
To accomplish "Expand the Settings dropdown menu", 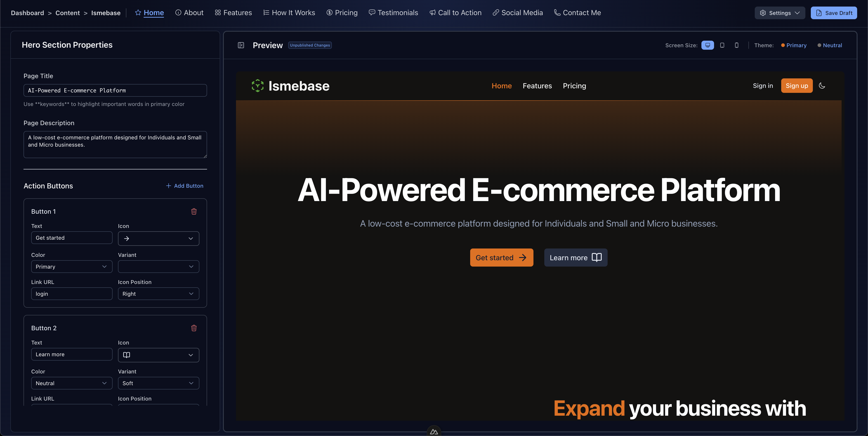I will point(779,13).
